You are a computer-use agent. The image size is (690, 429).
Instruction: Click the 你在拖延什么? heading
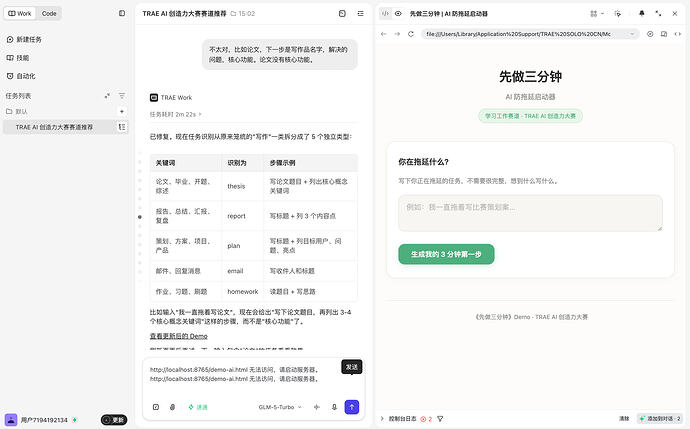pyautogui.click(x=423, y=162)
